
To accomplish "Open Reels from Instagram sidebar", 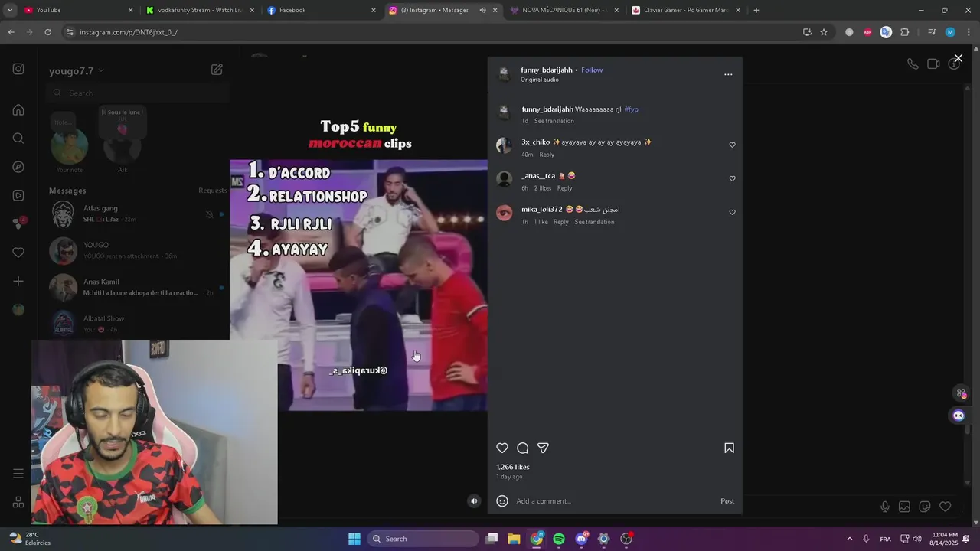I will (x=18, y=195).
